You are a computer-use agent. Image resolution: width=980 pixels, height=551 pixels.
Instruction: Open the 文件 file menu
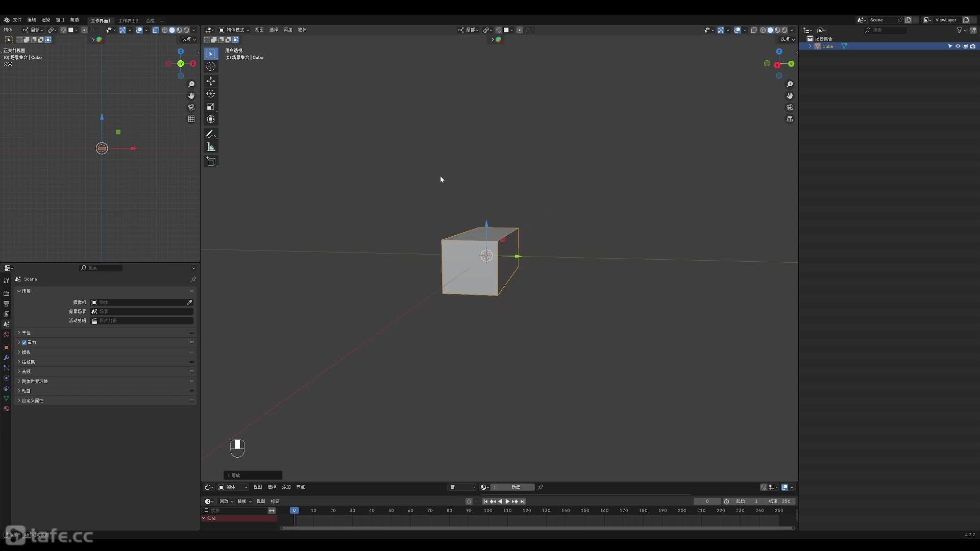[17, 20]
